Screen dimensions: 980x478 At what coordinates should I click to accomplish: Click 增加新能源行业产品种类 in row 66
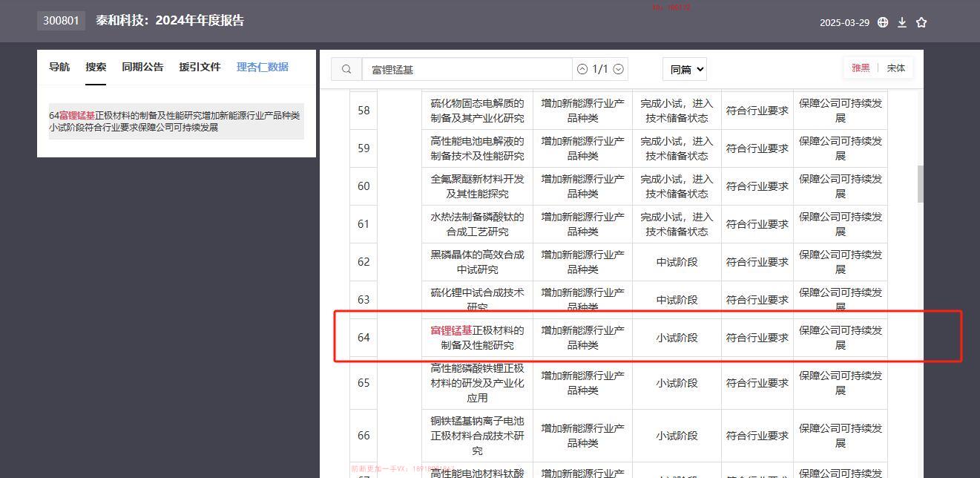582,435
